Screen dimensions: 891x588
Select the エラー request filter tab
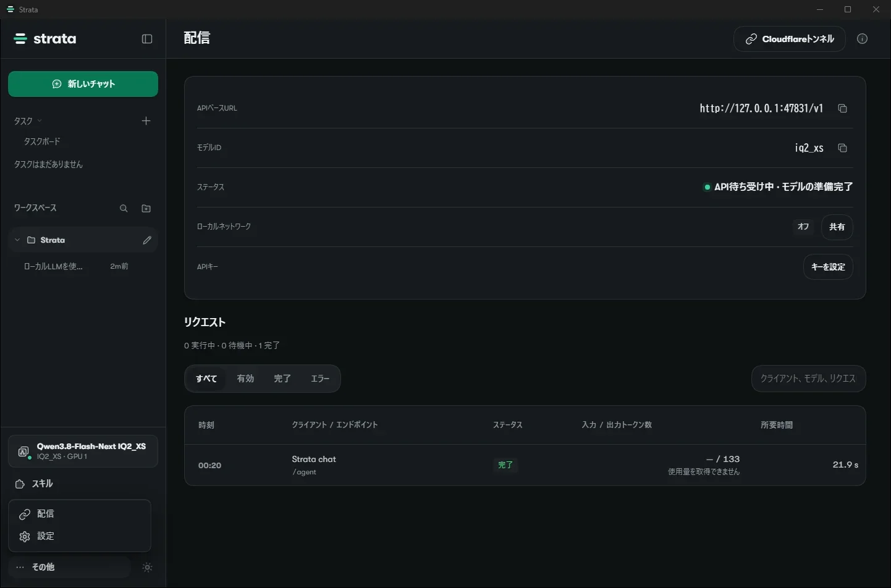pyautogui.click(x=320, y=379)
